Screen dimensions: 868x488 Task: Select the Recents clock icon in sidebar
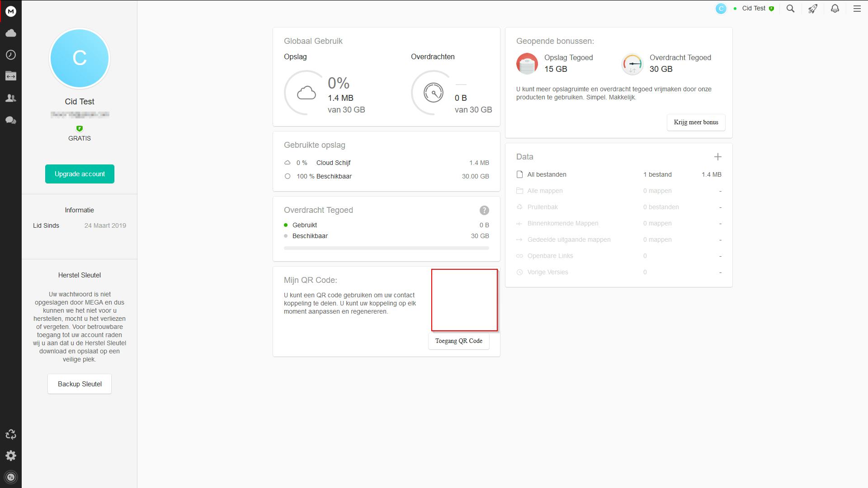(x=11, y=55)
